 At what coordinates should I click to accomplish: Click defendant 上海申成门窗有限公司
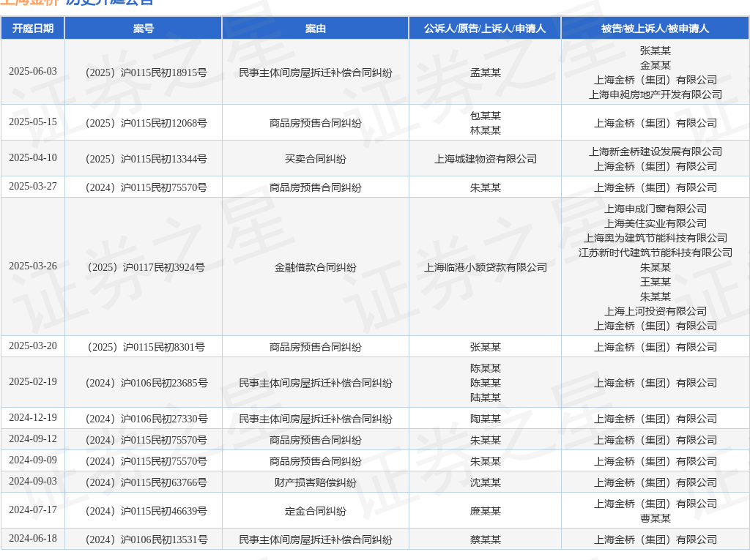[656, 209]
